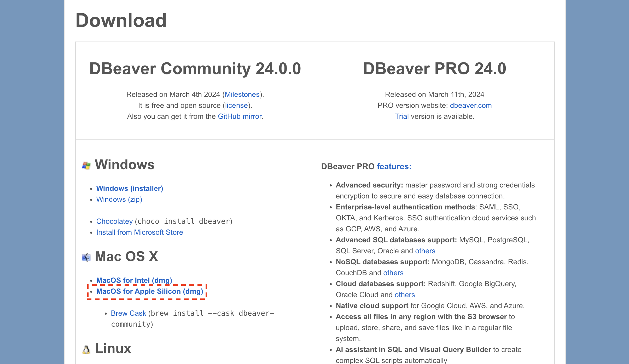Click the Linux penguin icon
This screenshot has width=629, height=364.
[x=86, y=349]
